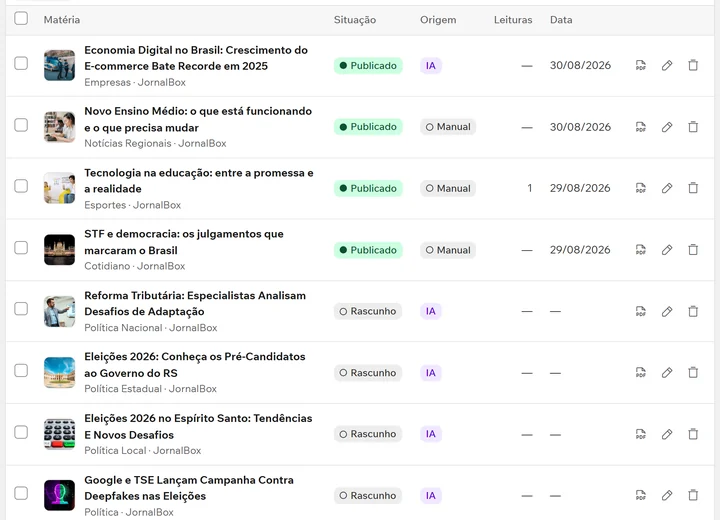Image resolution: width=720 pixels, height=520 pixels.
Task: Edit the 'Google e TSE' draft
Action: [x=667, y=495]
